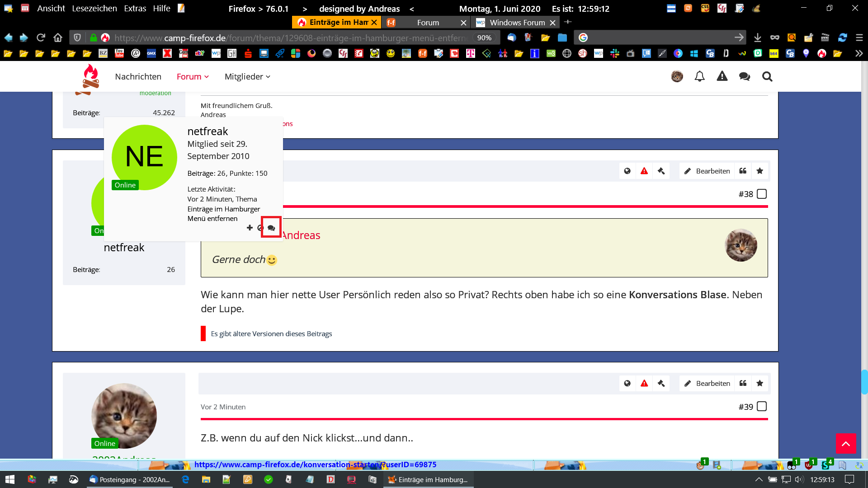The image size is (868, 488).
Task: Click the 90% zoom level indicator
Action: coord(484,38)
